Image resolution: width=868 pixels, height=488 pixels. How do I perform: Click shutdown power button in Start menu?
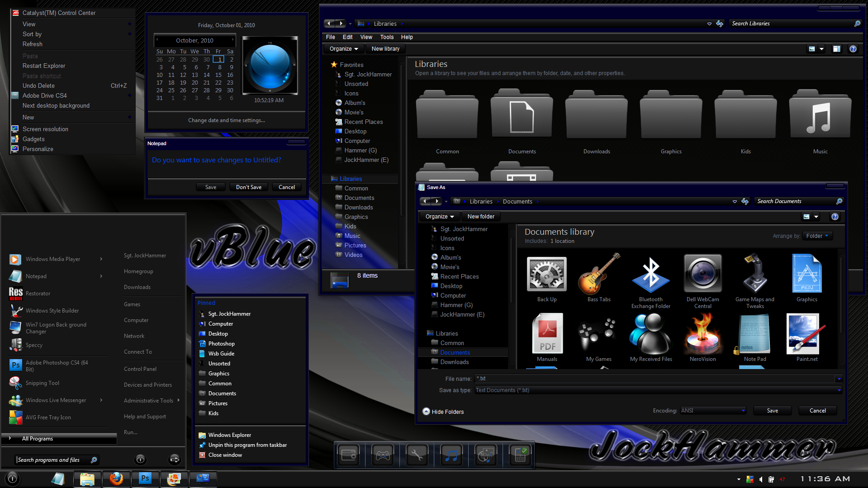(140, 460)
